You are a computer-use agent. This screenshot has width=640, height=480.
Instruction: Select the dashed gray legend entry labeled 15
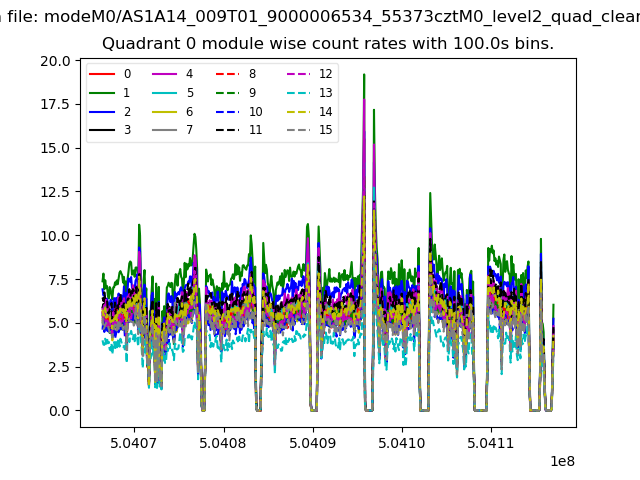[x=297, y=130]
